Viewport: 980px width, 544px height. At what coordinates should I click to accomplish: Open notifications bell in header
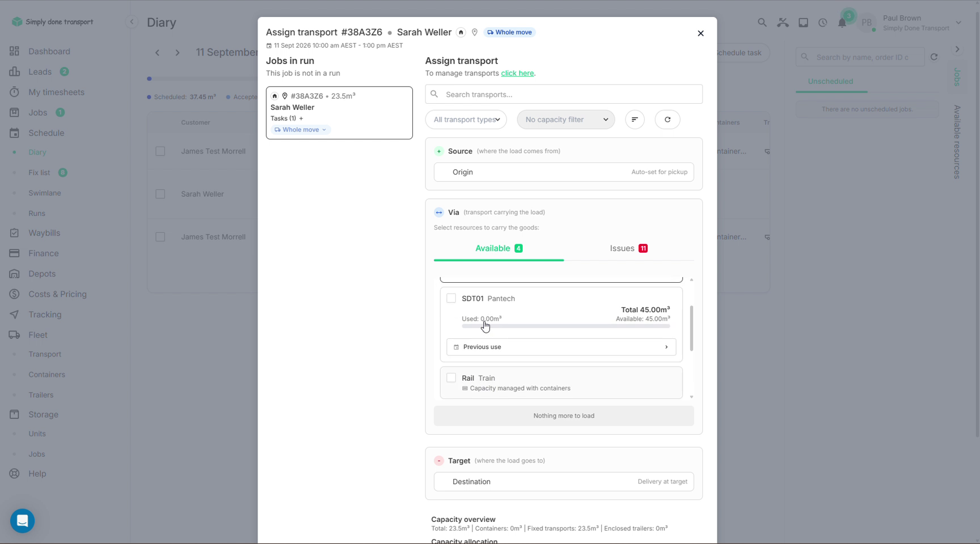842,23
